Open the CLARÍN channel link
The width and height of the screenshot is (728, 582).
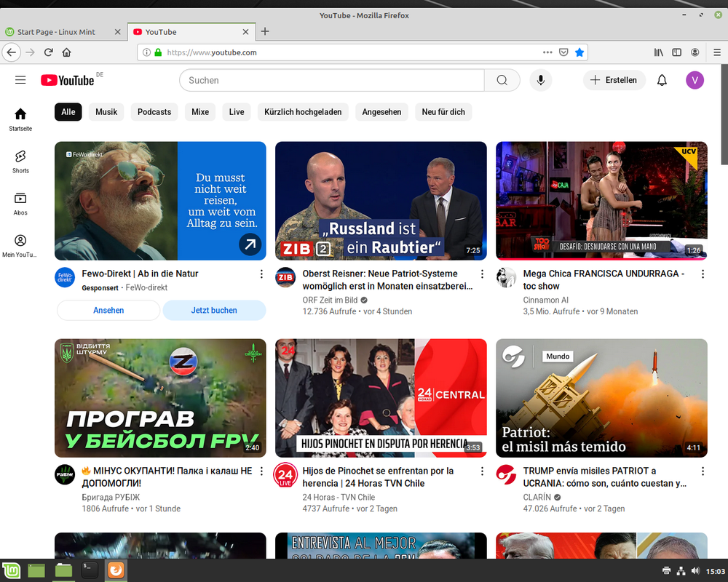coord(537,497)
